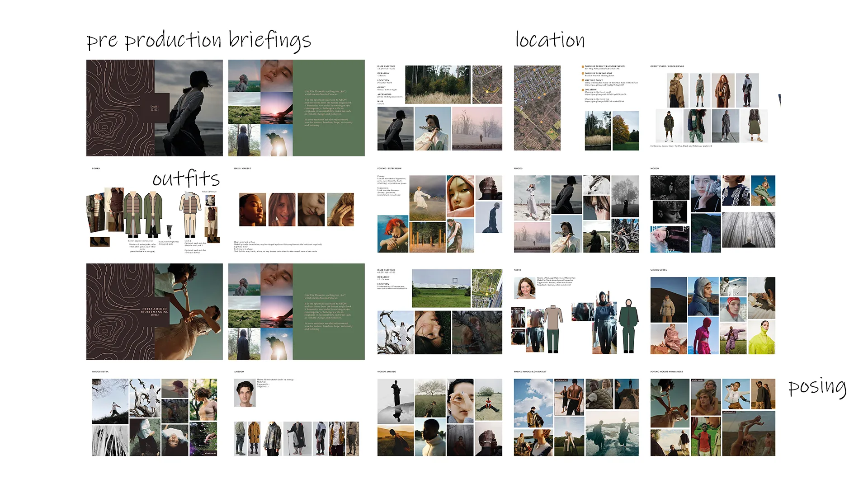This screenshot has height=488, width=868.
Task: Click the 'pre production briefings' handwritten heading
Action: coord(198,40)
